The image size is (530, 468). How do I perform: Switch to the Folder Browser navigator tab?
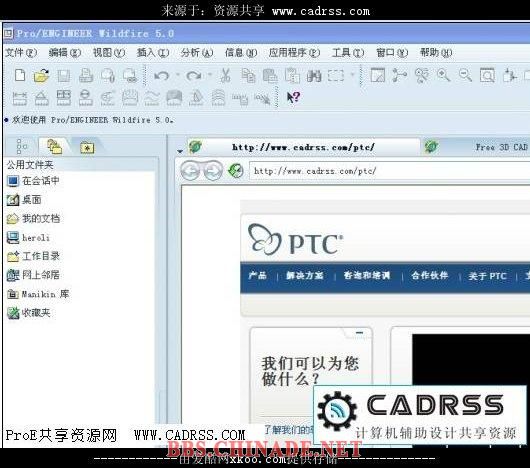(x=54, y=147)
